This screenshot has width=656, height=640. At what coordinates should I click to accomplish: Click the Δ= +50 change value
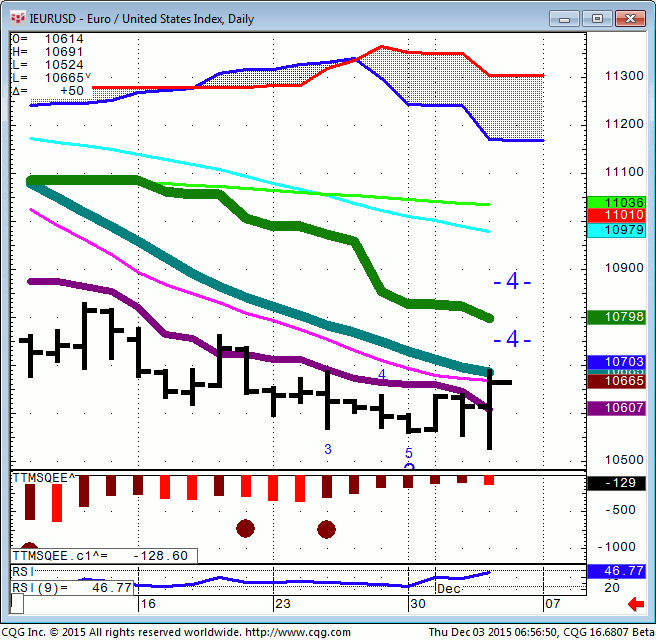(x=47, y=91)
